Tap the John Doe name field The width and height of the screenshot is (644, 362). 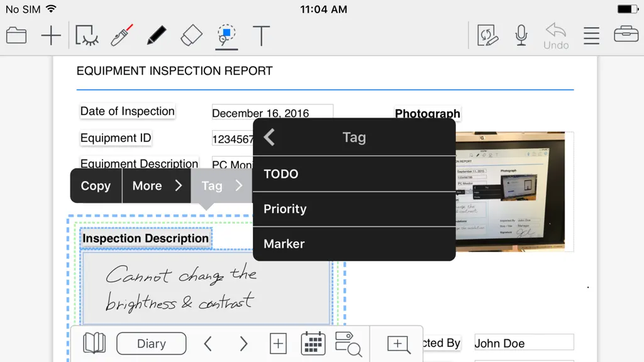pos(524,343)
